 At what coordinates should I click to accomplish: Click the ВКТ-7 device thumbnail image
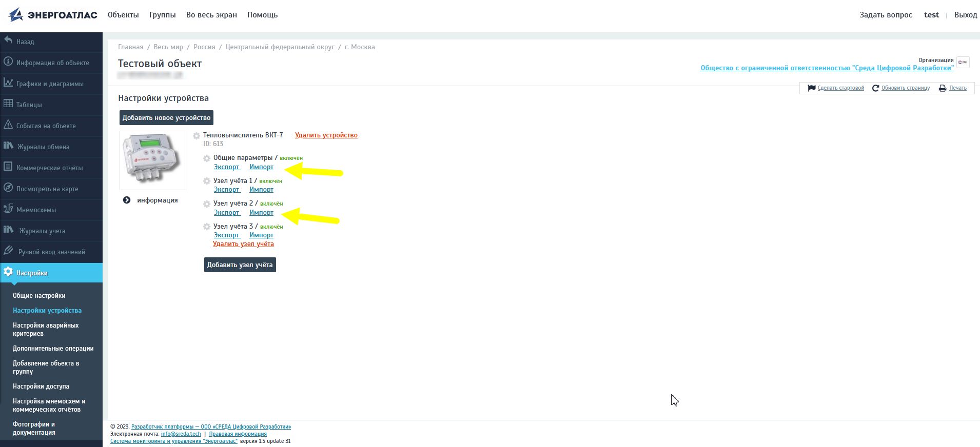pos(152,160)
